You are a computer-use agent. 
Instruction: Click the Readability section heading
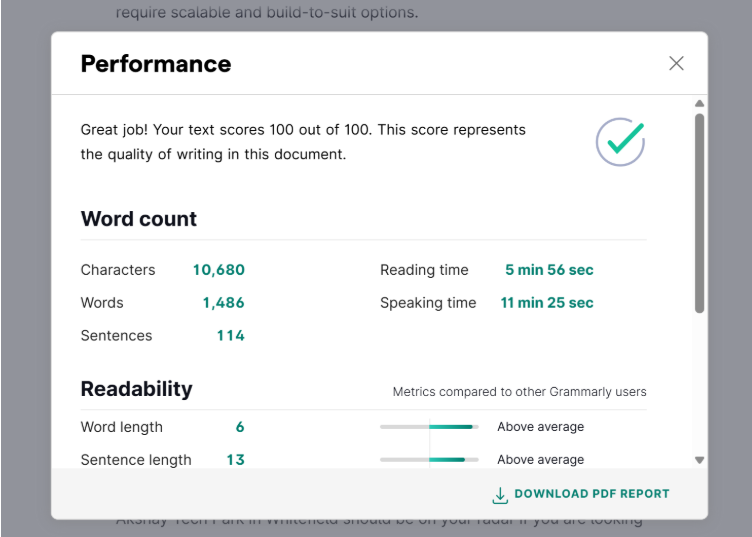(x=137, y=389)
